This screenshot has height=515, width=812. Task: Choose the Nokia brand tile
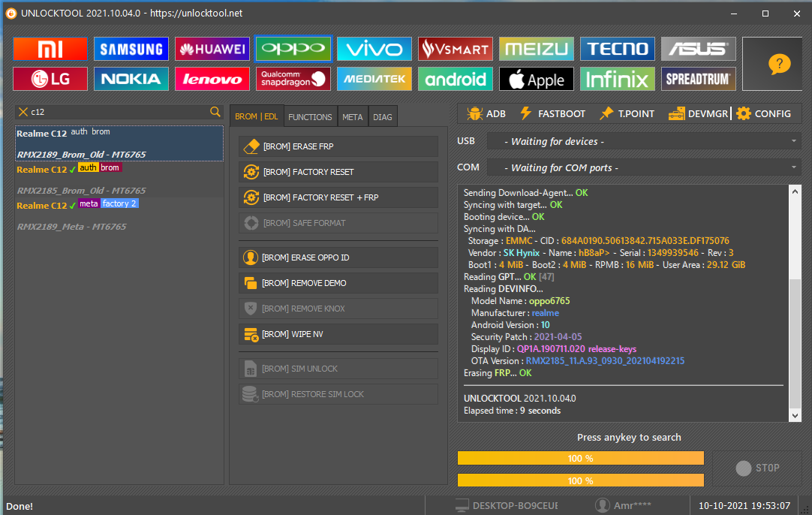pyautogui.click(x=131, y=79)
